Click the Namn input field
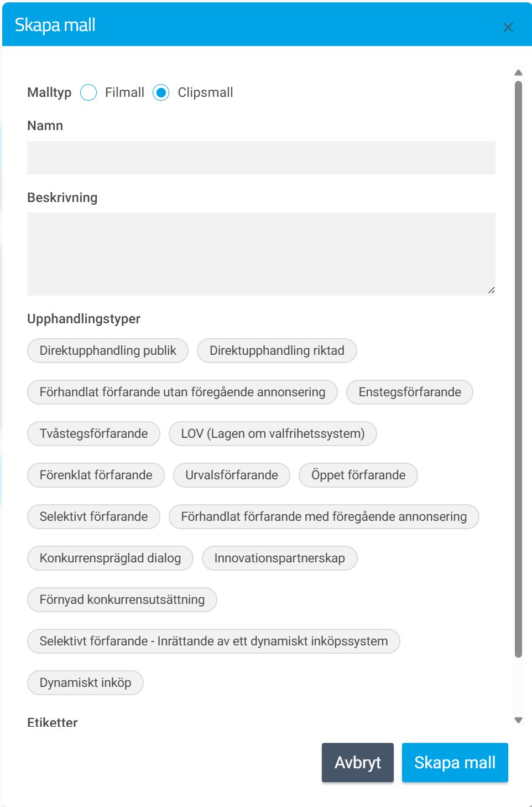The image size is (532, 807). pos(261,158)
